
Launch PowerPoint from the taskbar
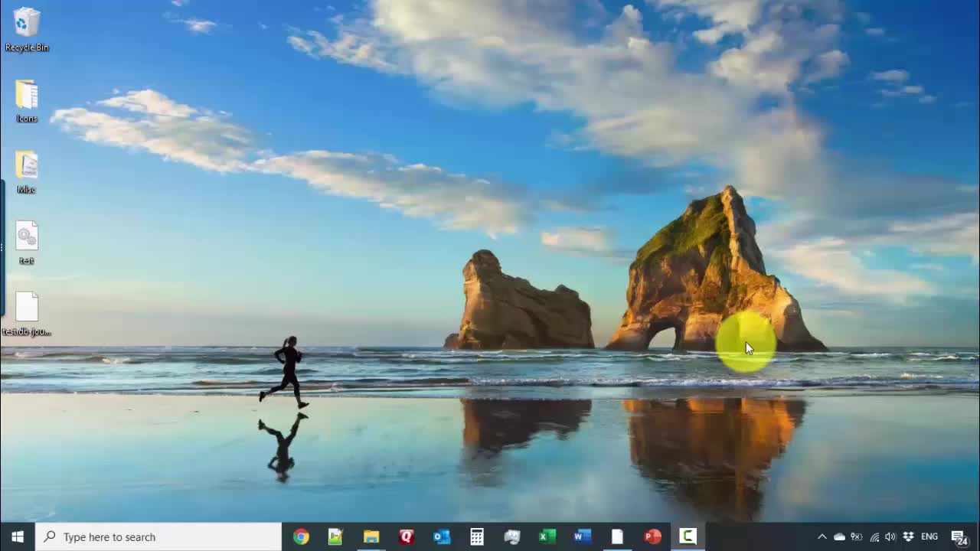coord(653,536)
